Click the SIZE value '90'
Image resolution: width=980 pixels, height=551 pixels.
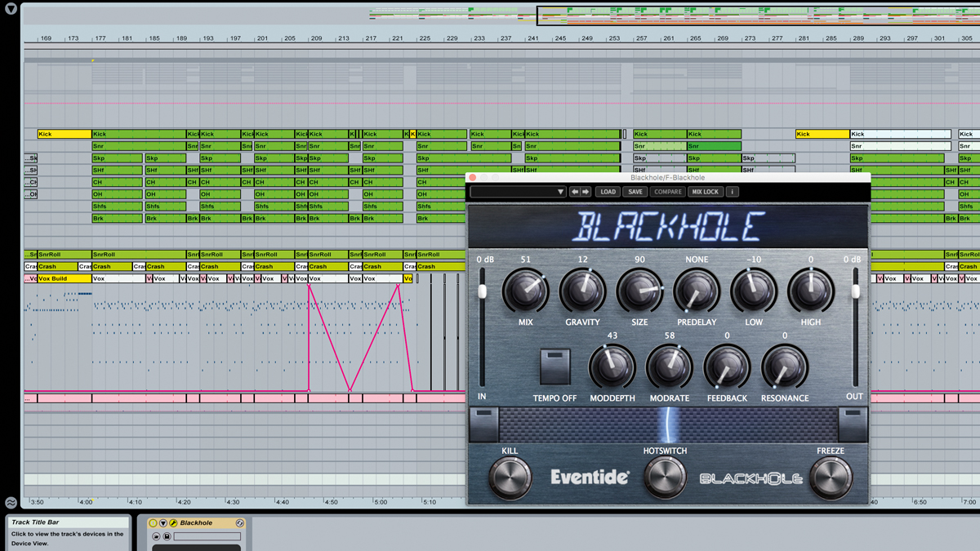coord(639,260)
